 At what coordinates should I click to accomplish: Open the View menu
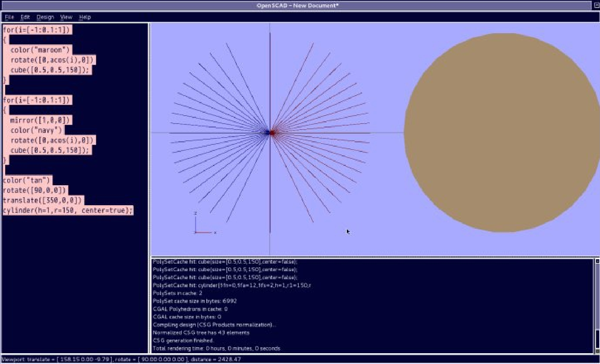click(x=66, y=17)
